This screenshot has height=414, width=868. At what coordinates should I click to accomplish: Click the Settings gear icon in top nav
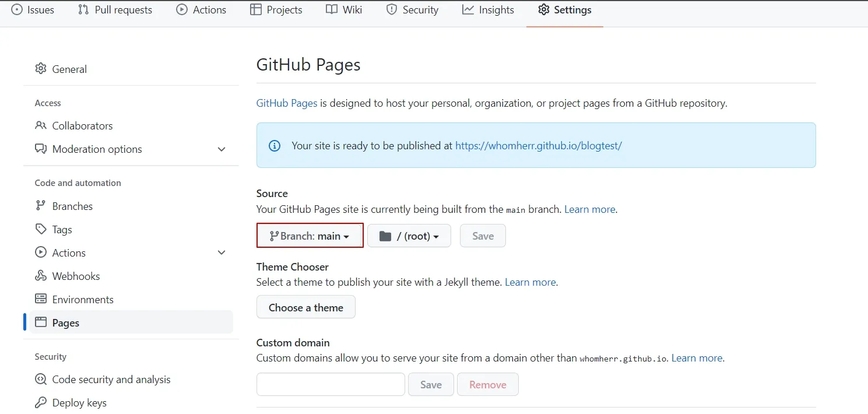tap(544, 10)
